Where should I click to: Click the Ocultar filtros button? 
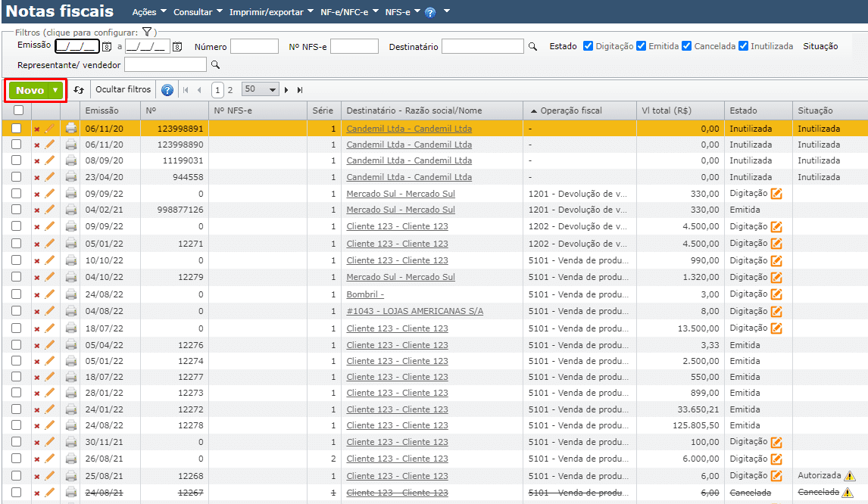point(123,89)
